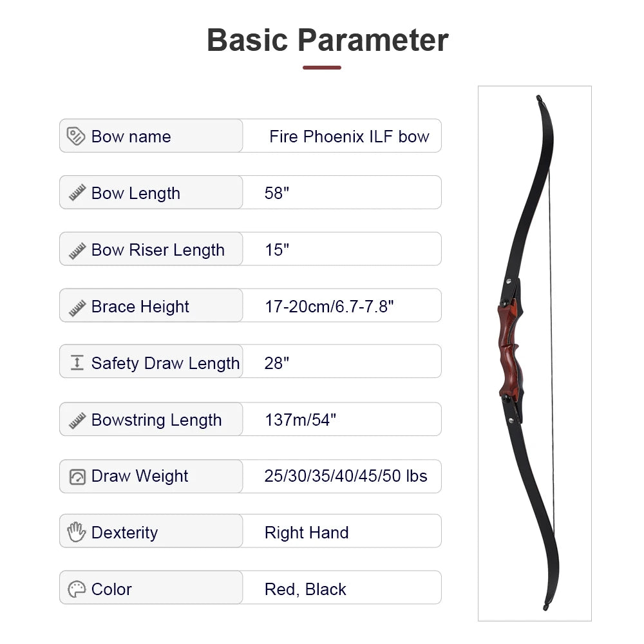This screenshot has height=644, width=644.
Task: Click the 25/30/35/40/45/50 lbs draw weight value
Action: pyautogui.click(x=346, y=477)
